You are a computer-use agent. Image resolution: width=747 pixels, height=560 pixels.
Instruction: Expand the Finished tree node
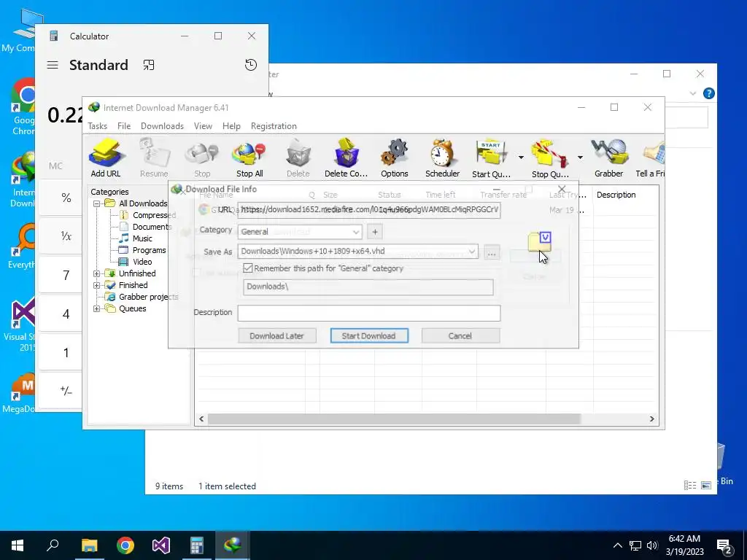click(x=96, y=285)
